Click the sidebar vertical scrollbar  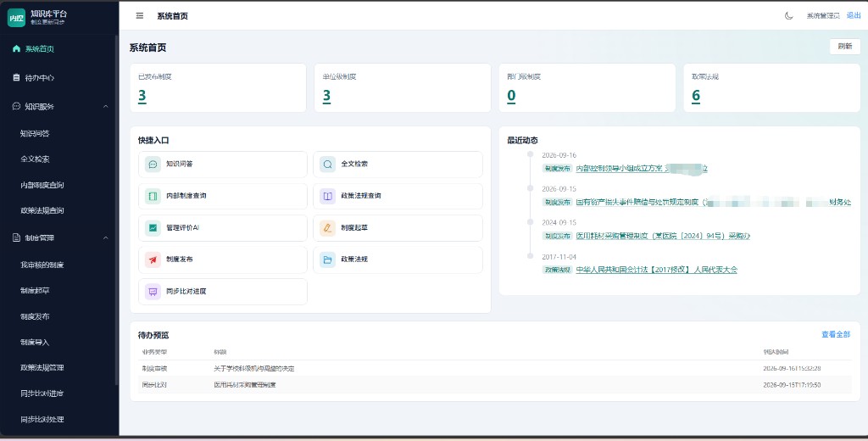click(x=116, y=210)
